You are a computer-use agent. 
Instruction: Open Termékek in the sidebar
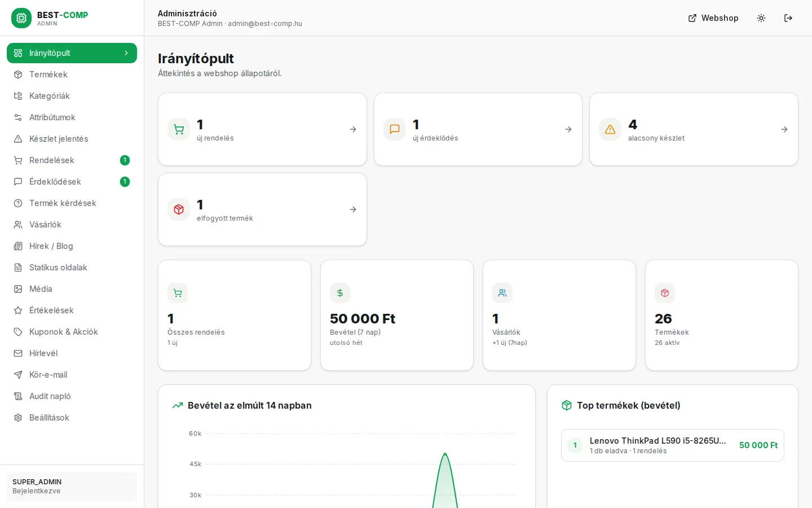point(72,75)
